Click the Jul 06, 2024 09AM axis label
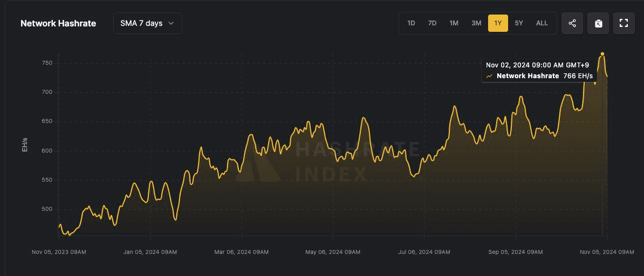644x276 pixels. coord(424,252)
